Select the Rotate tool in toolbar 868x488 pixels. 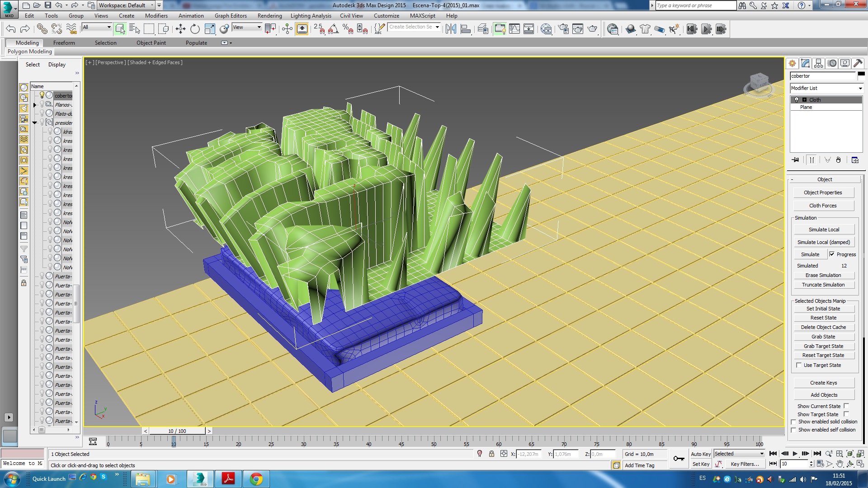point(195,29)
